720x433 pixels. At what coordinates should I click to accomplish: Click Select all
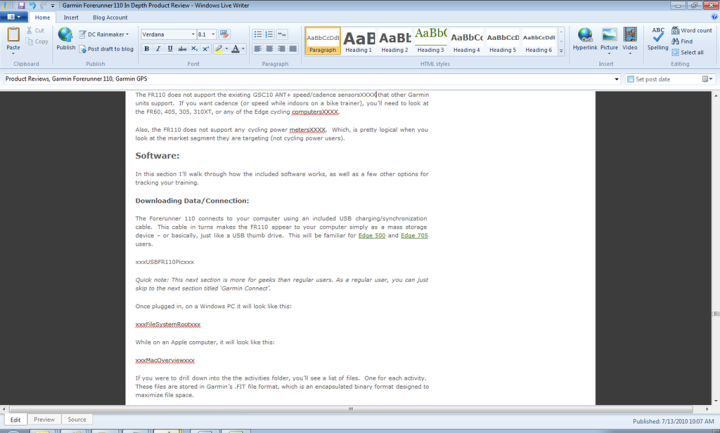pyautogui.click(x=687, y=52)
